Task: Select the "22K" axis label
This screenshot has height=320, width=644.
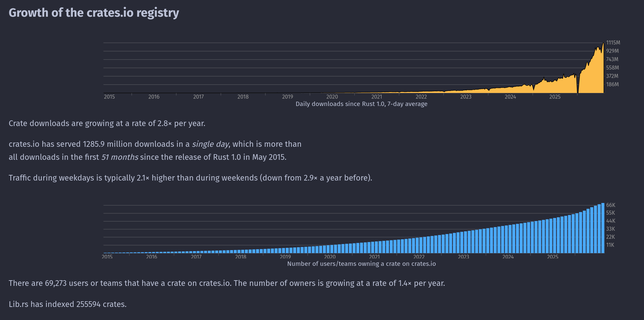Action: (611, 237)
